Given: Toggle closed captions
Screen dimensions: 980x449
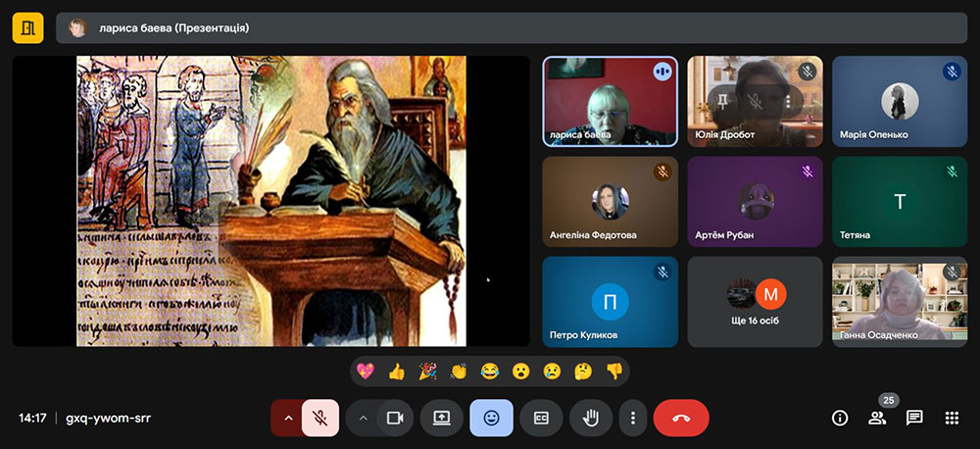Looking at the screenshot, I should point(541,418).
